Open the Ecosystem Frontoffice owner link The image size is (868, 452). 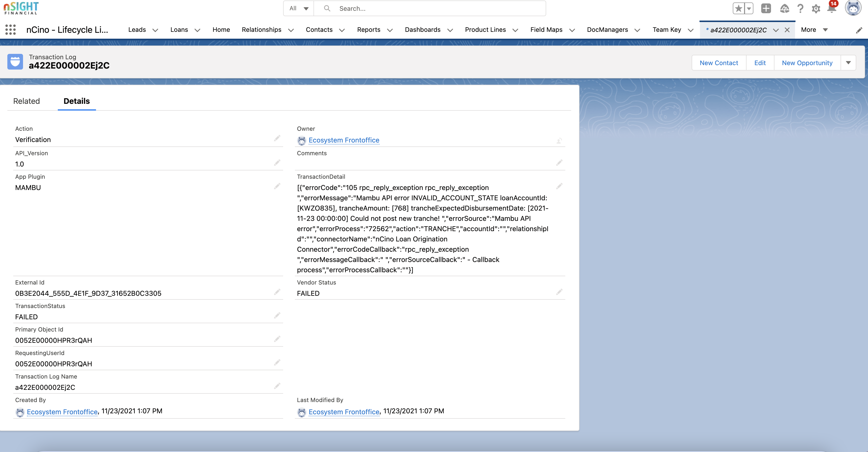click(x=344, y=140)
